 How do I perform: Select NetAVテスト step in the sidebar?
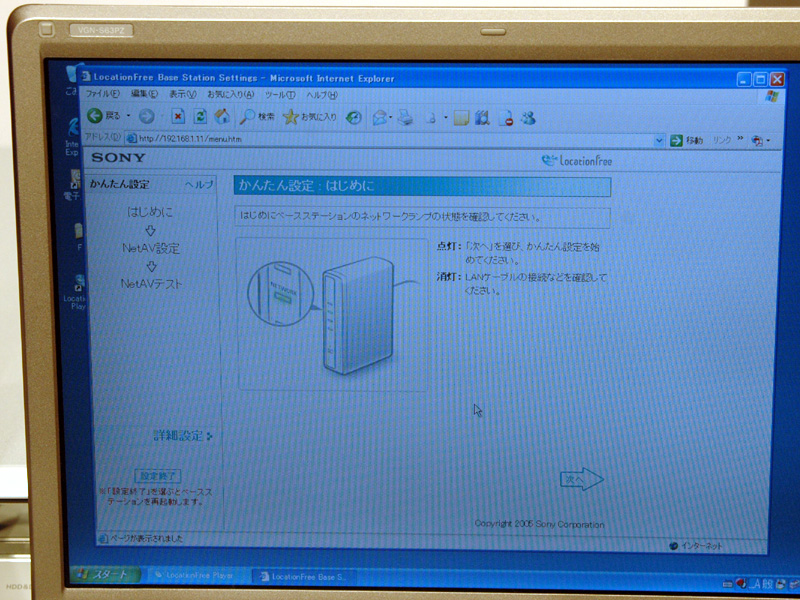tap(151, 284)
